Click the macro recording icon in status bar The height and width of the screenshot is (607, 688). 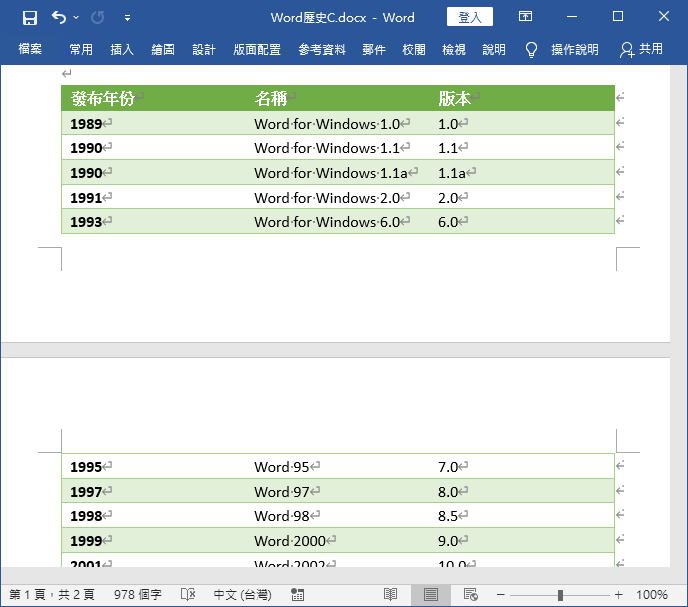[x=297, y=595]
